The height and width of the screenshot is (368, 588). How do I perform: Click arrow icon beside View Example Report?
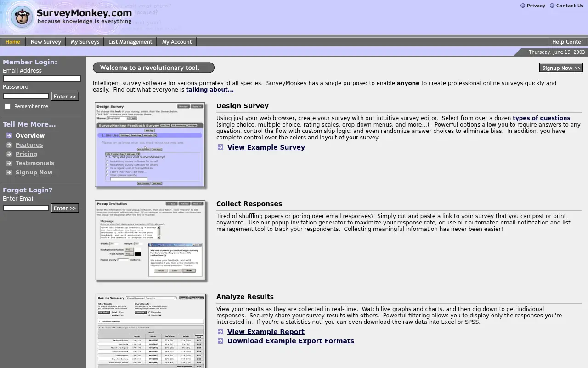[220, 332]
